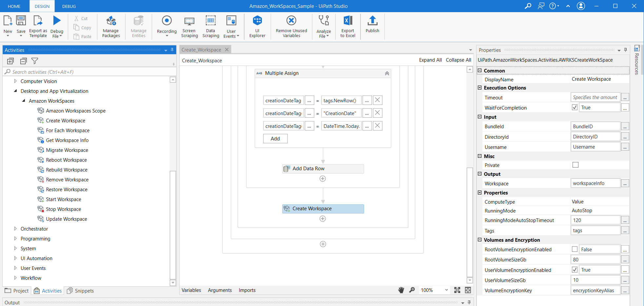Click the Save icon in the ribbon
Screen dimensions: 644x306
pos(21,21)
